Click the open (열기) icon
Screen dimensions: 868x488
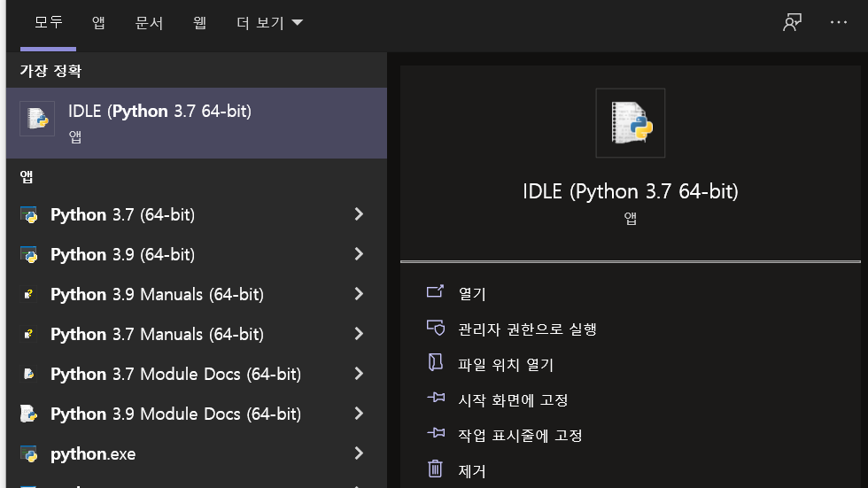tap(435, 291)
